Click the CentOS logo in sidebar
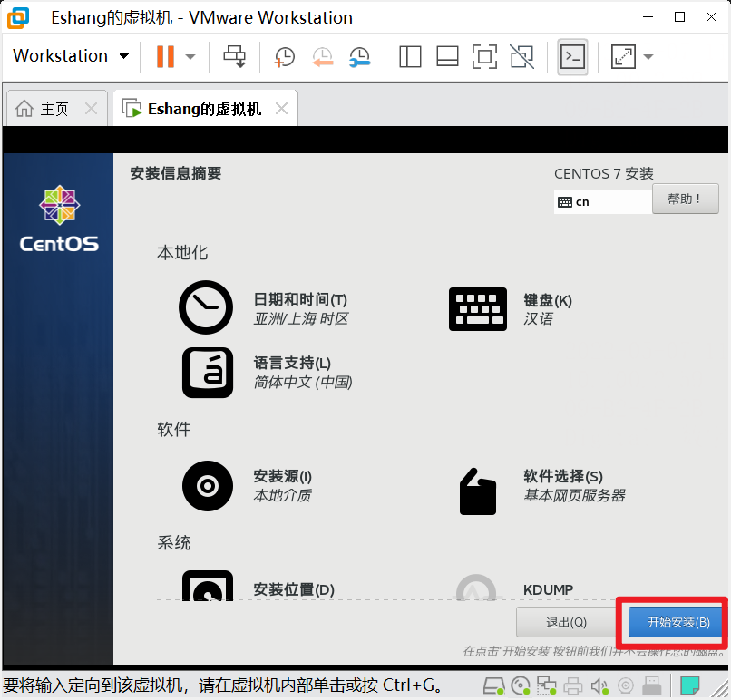This screenshot has width=731, height=700. click(x=59, y=219)
